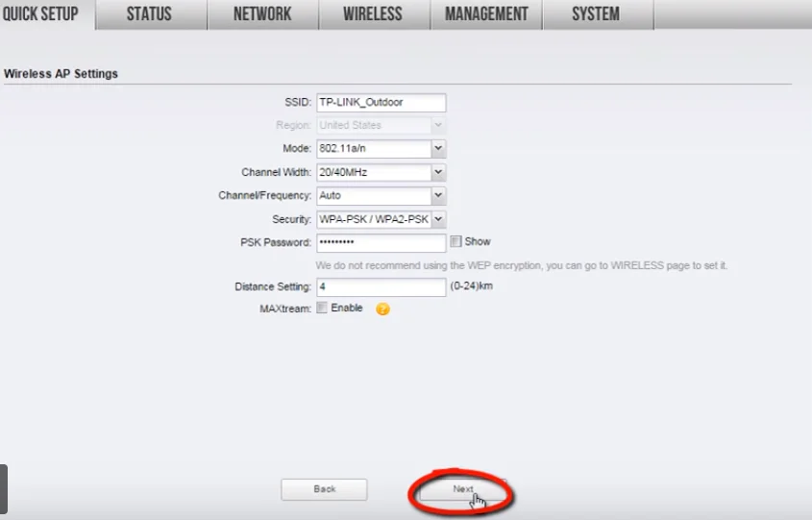Click the dark handle at left edge
The image size is (812, 520).
coord(4,488)
